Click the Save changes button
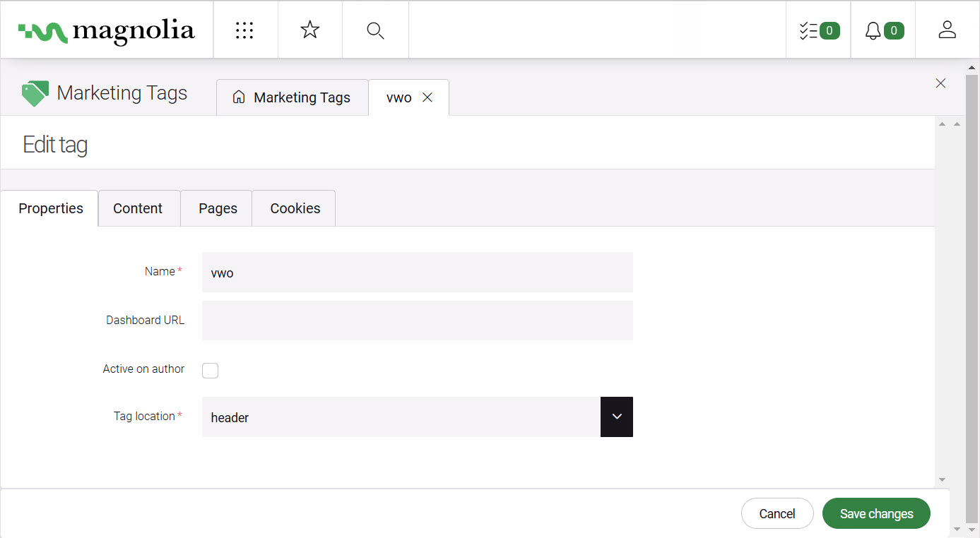The height and width of the screenshot is (538, 980). (876, 514)
